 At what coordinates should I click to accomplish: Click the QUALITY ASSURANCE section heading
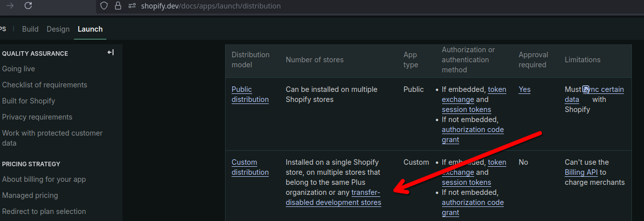point(35,53)
